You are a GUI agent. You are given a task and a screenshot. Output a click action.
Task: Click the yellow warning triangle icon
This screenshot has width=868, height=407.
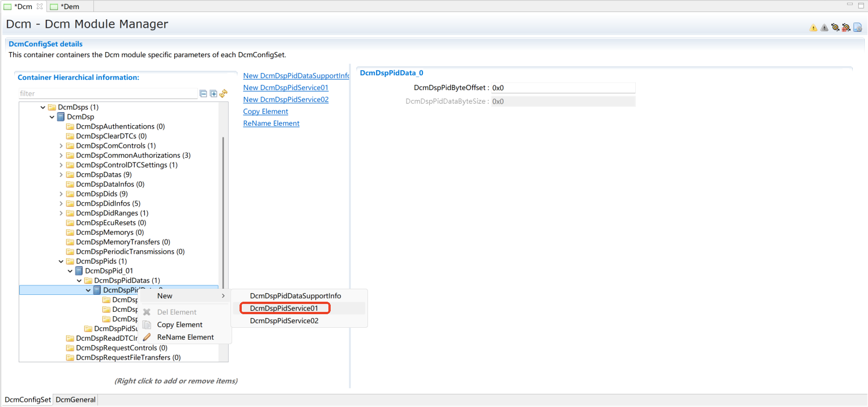(x=813, y=27)
